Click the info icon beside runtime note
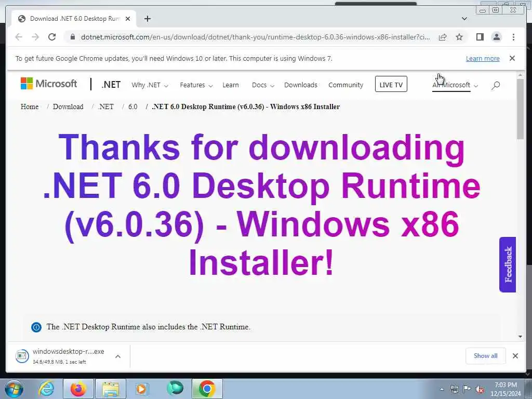The height and width of the screenshot is (399, 532). click(36, 327)
